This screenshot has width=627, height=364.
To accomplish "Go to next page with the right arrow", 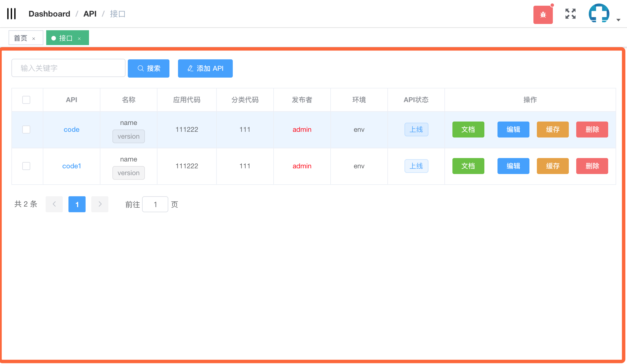I will 100,204.
